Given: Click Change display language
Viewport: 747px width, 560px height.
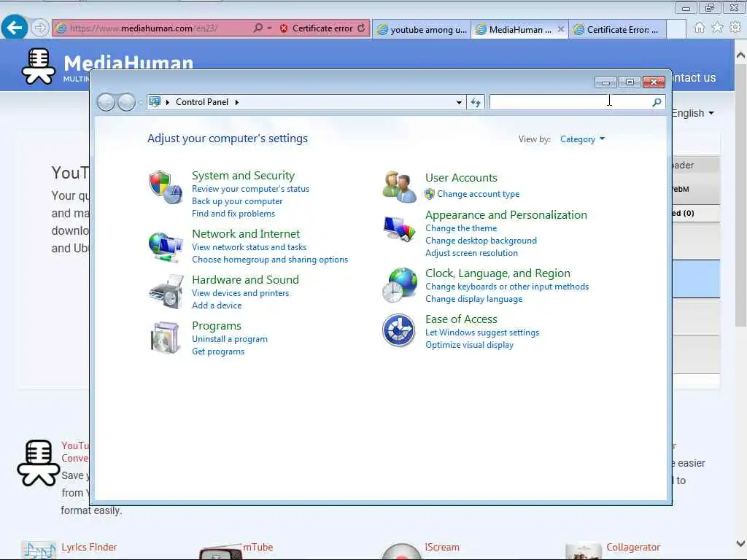Looking at the screenshot, I should pos(474,299).
